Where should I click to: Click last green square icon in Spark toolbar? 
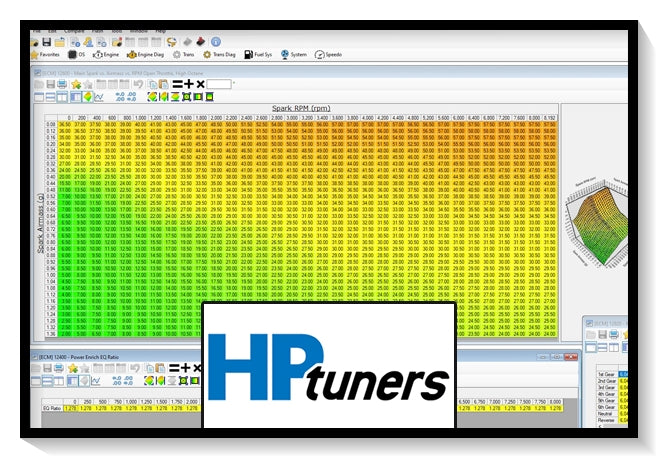tap(209, 97)
